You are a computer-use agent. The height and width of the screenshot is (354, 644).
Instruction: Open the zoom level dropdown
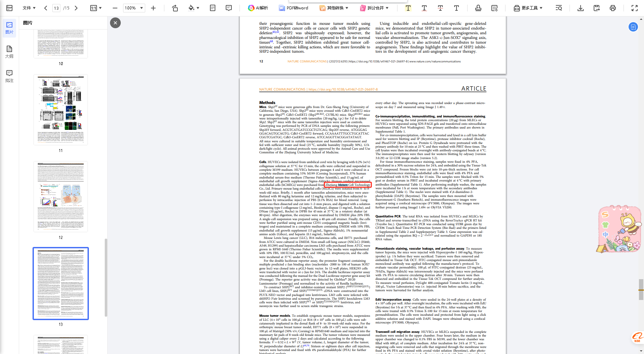click(142, 8)
